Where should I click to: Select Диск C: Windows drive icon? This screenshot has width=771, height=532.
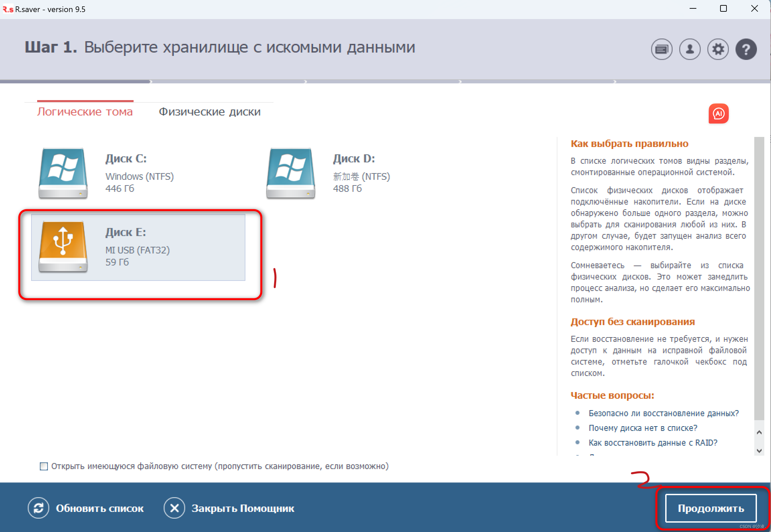coord(63,173)
